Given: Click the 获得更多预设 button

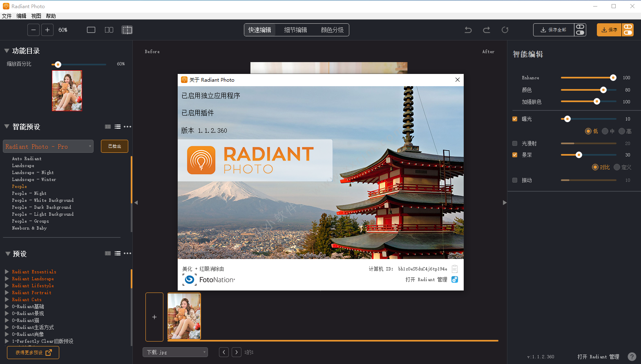Looking at the screenshot, I should 33,353.
